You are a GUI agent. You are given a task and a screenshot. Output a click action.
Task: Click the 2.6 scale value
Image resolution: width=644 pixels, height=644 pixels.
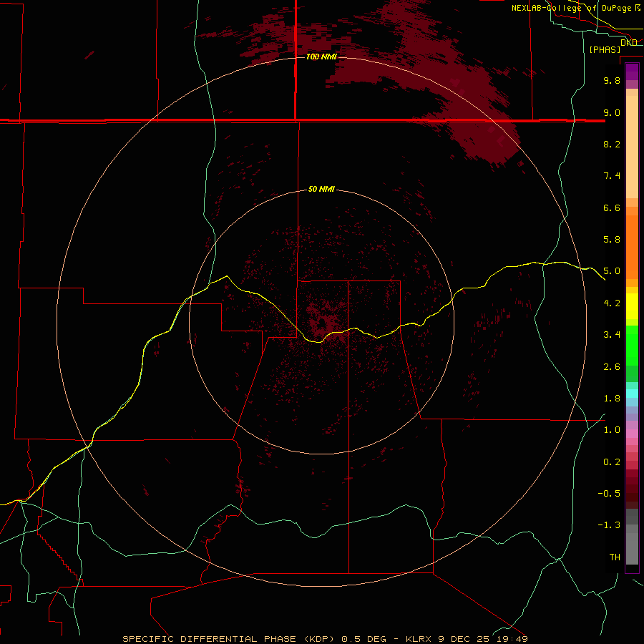click(612, 367)
